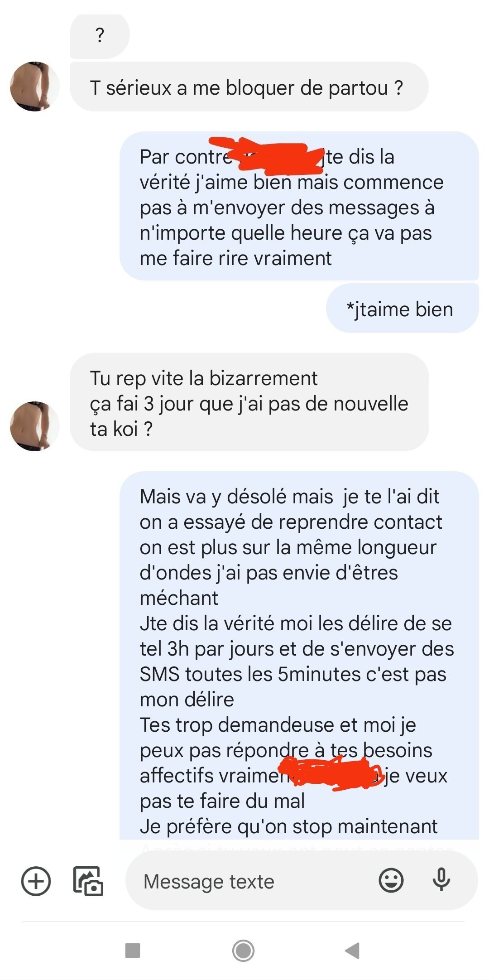The image size is (489, 980).
Task: Tap text line "Je préfère qu'on stop maintenant"
Action: [288, 826]
